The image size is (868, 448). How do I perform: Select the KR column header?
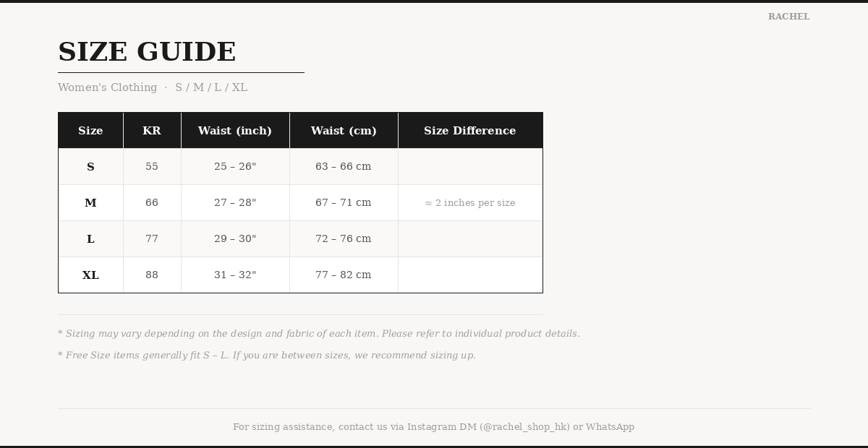coord(152,131)
